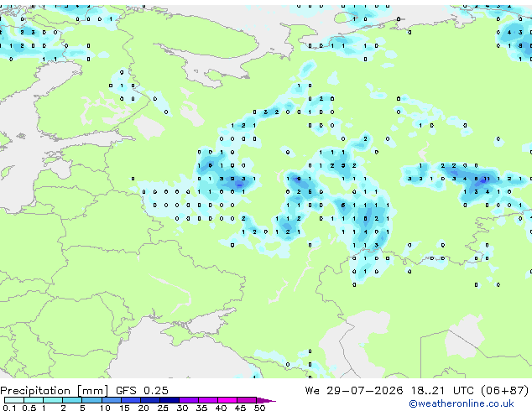
Task: Click the '11' precipitation value on map
Action: (x=487, y=179)
